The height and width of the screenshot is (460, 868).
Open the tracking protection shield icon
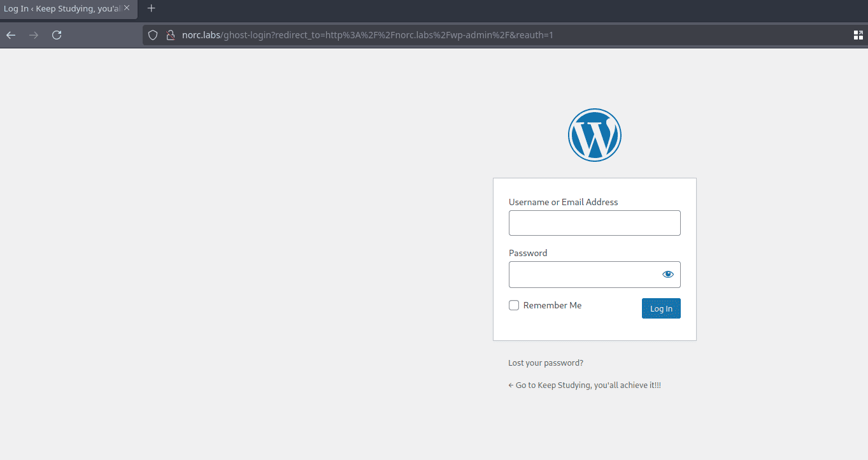coord(153,35)
